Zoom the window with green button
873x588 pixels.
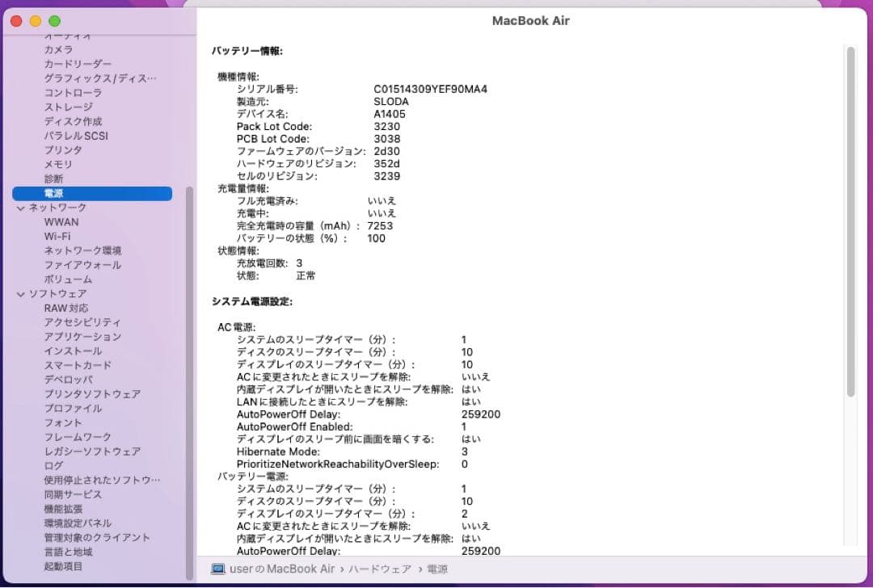click(55, 21)
